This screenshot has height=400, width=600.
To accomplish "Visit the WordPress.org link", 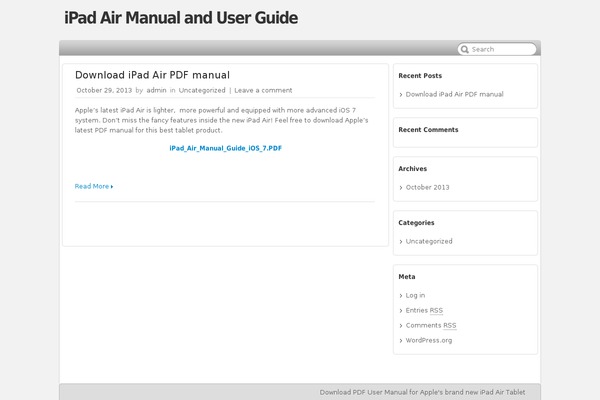I will (x=429, y=340).
